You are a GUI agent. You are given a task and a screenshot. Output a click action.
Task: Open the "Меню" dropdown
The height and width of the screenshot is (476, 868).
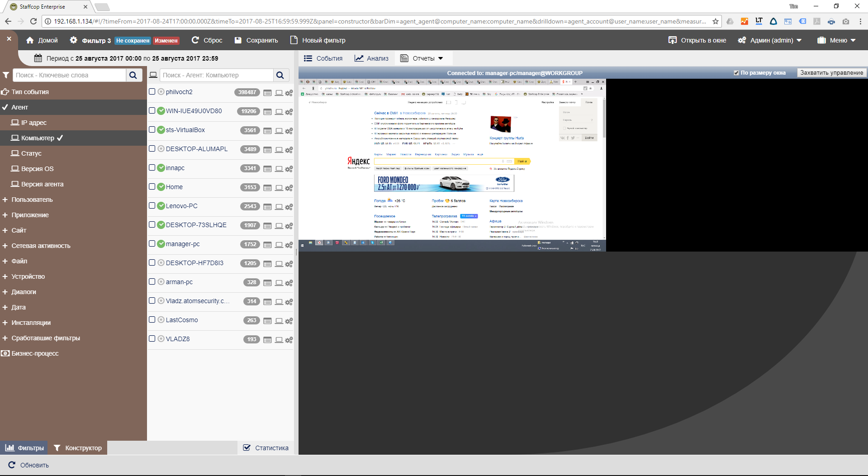coord(836,40)
